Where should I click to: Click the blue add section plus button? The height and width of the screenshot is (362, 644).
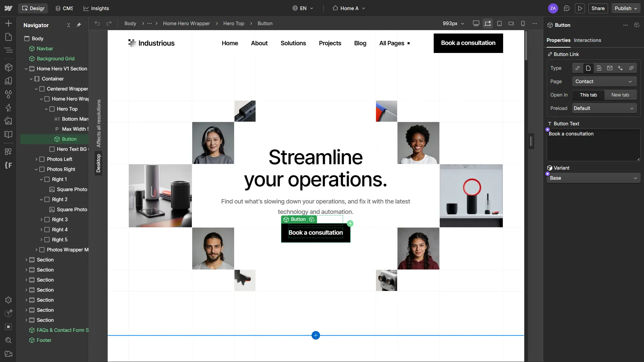316,335
